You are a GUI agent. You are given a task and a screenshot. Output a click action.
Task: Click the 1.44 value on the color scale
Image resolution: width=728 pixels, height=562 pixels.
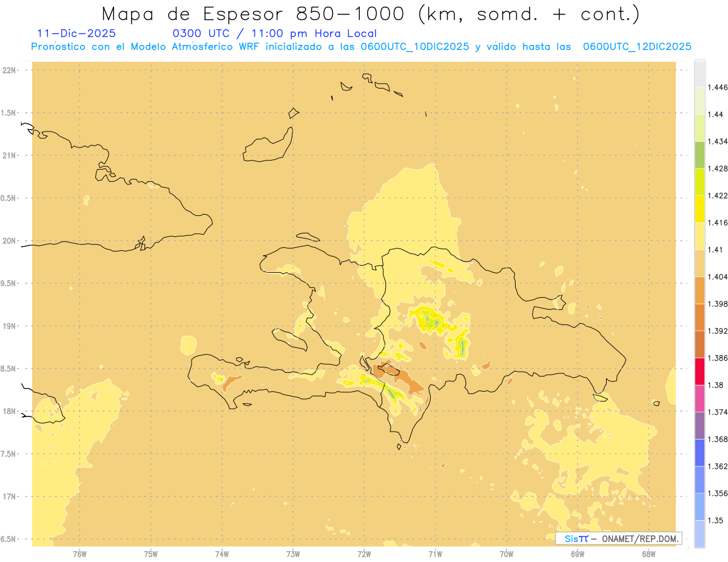(x=716, y=114)
